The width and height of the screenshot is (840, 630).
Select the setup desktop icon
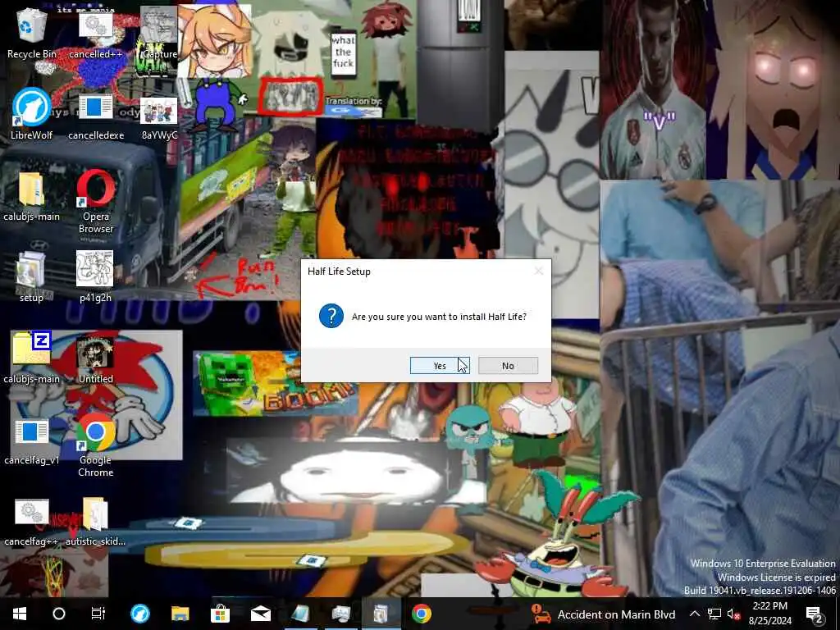(x=31, y=276)
